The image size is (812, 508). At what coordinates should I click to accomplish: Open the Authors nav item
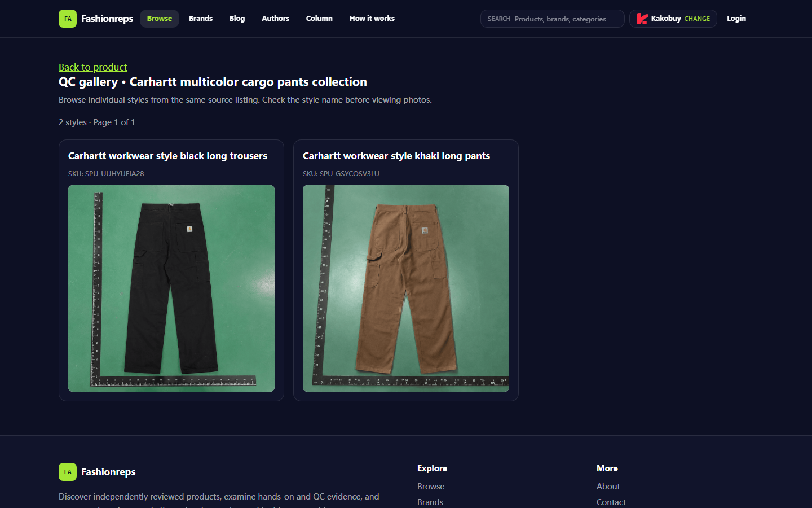[275, 19]
